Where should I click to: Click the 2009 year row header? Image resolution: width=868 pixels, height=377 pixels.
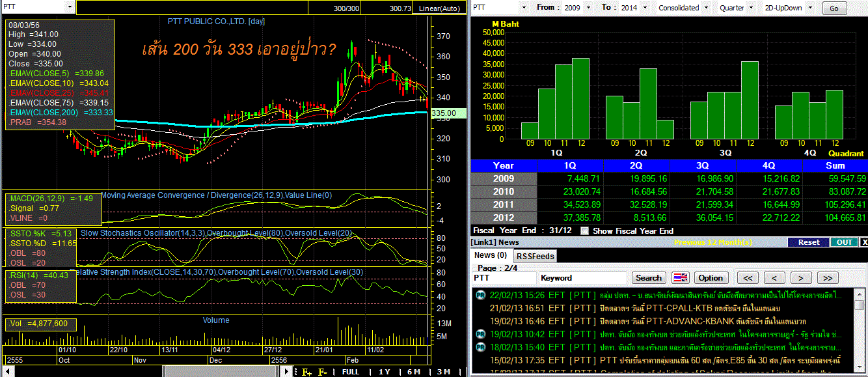coord(504,178)
